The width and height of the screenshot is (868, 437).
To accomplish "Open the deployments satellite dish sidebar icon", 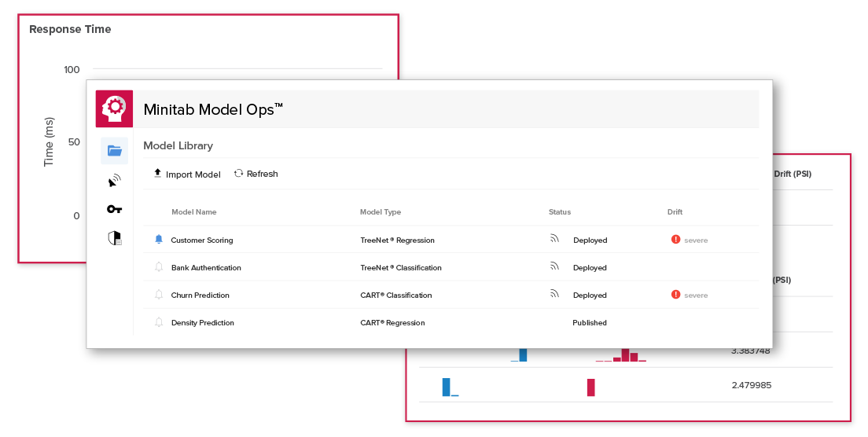I will click(x=115, y=181).
